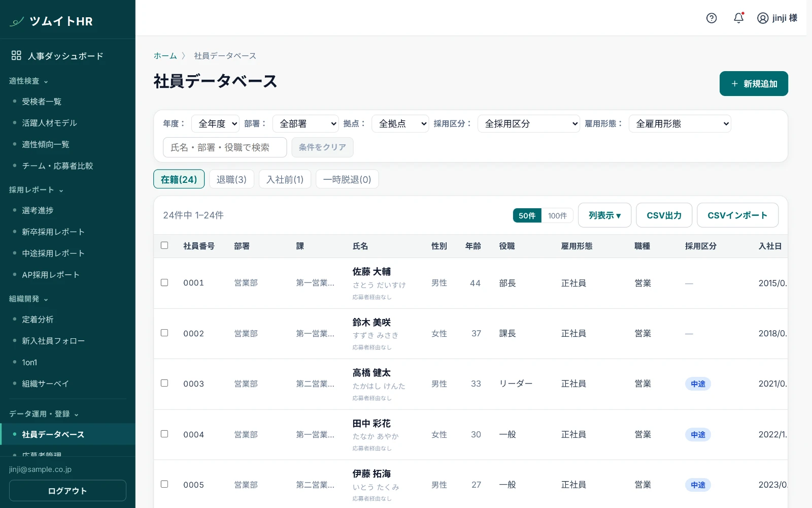
Task: Collapse the 適性検査 sidebar section
Action: [x=29, y=81]
